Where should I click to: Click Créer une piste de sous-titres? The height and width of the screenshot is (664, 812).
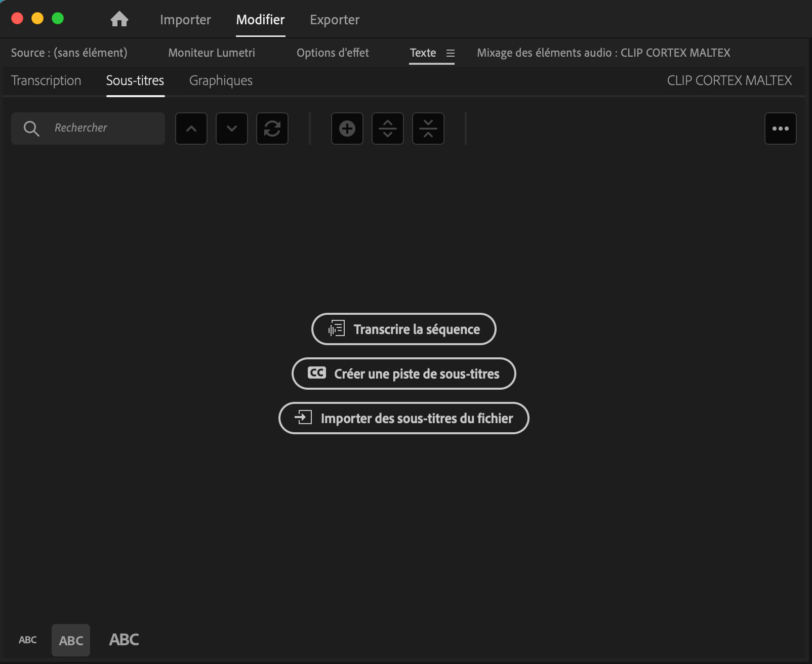(x=404, y=373)
